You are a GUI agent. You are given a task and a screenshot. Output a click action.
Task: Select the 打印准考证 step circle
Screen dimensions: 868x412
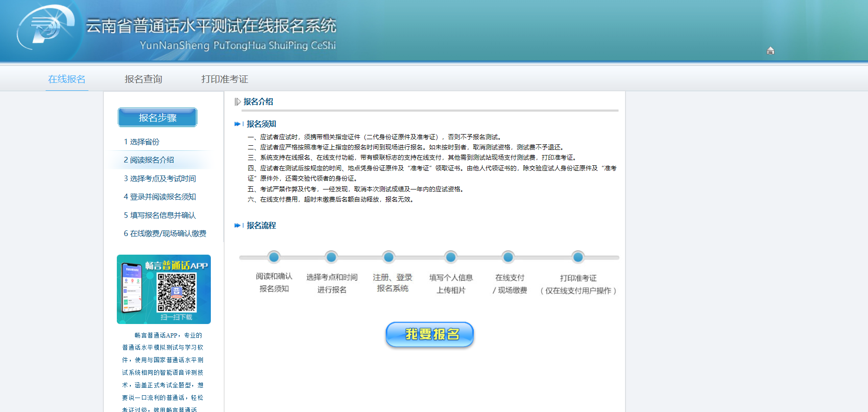click(578, 257)
